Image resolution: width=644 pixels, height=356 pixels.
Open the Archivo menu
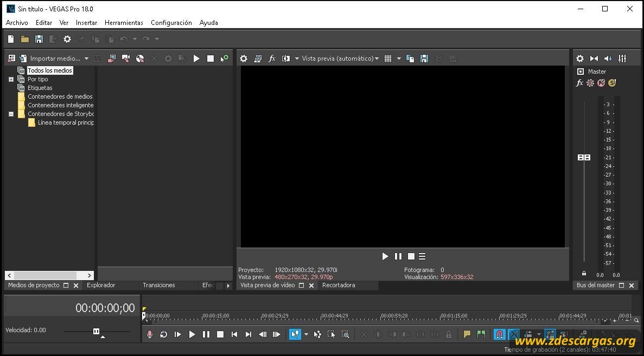click(x=17, y=23)
